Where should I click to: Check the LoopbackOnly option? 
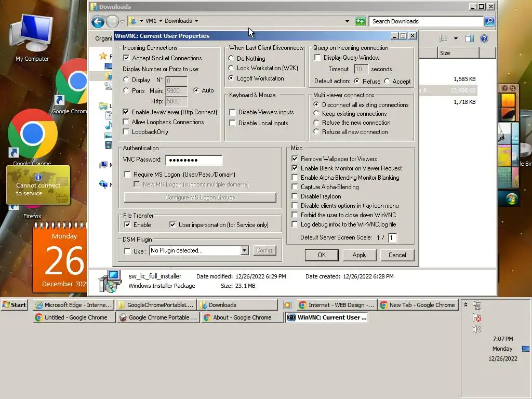click(x=126, y=131)
